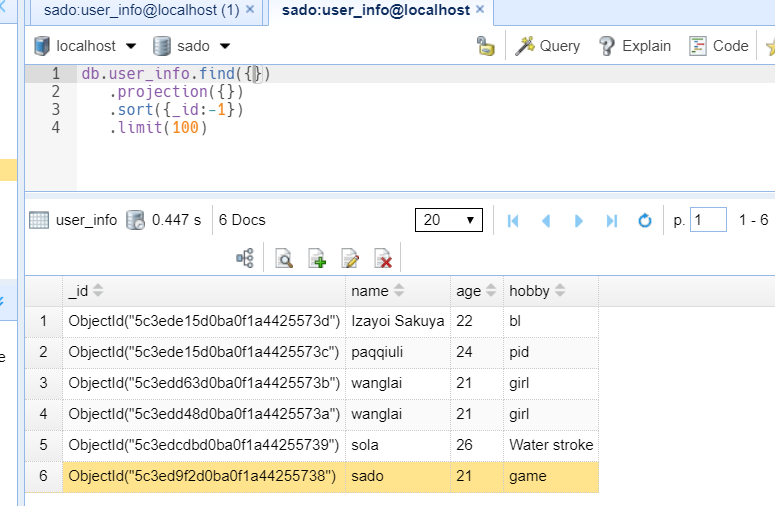Click the Code button
Viewport: 775px width, 506px height.
[x=719, y=46]
